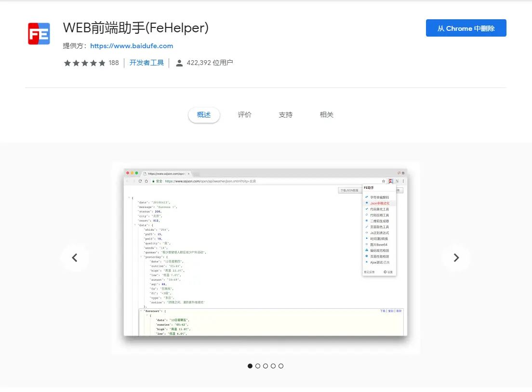Switch to the 评价 tab
This screenshot has width=532, height=392.
click(245, 115)
